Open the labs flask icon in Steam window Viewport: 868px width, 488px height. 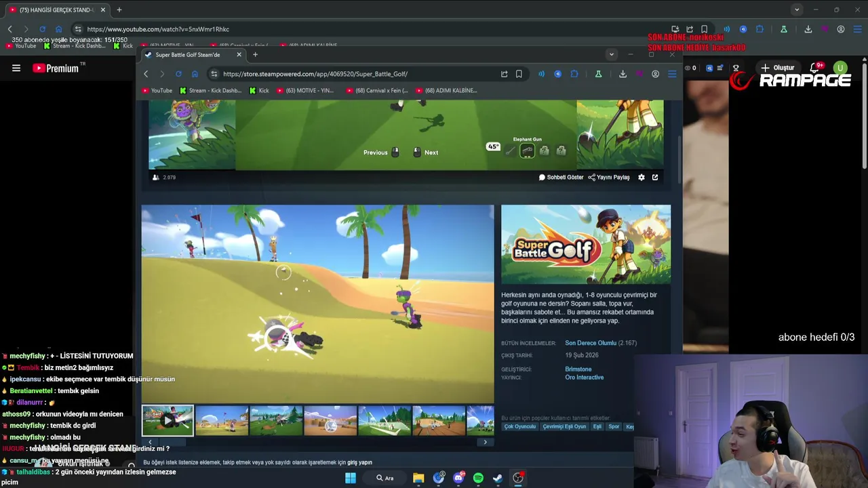coord(598,74)
